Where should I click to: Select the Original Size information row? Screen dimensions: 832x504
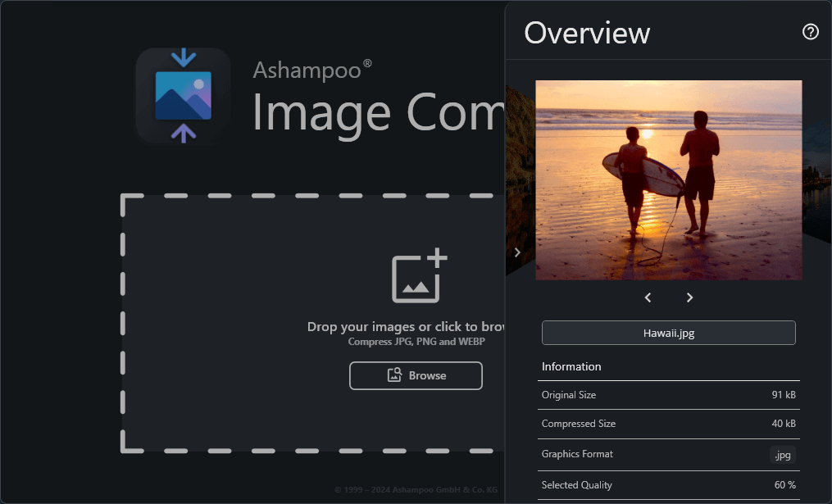[x=668, y=395]
